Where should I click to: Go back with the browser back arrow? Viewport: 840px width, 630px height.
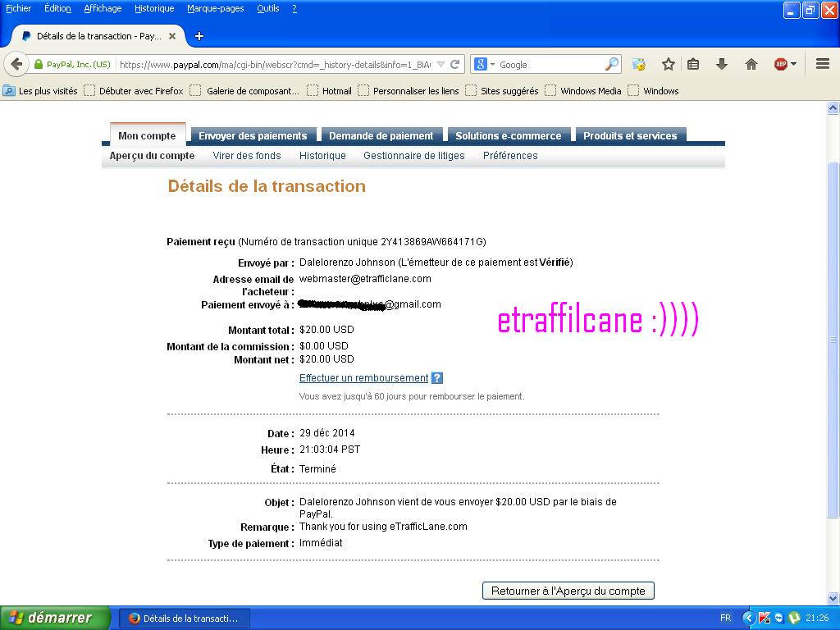click(x=16, y=64)
